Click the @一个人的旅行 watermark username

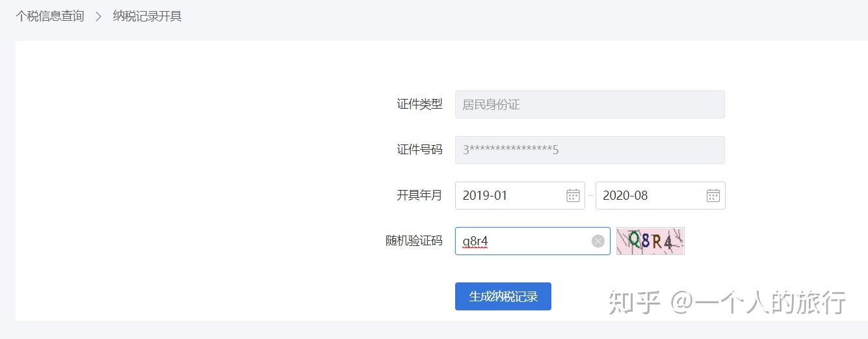[758, 303]
